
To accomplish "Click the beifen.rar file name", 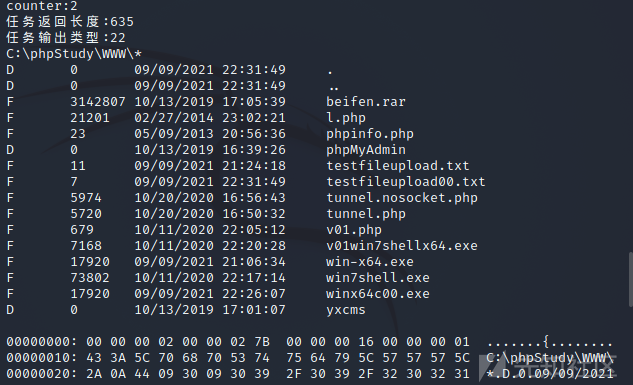I will coord(365,102).
